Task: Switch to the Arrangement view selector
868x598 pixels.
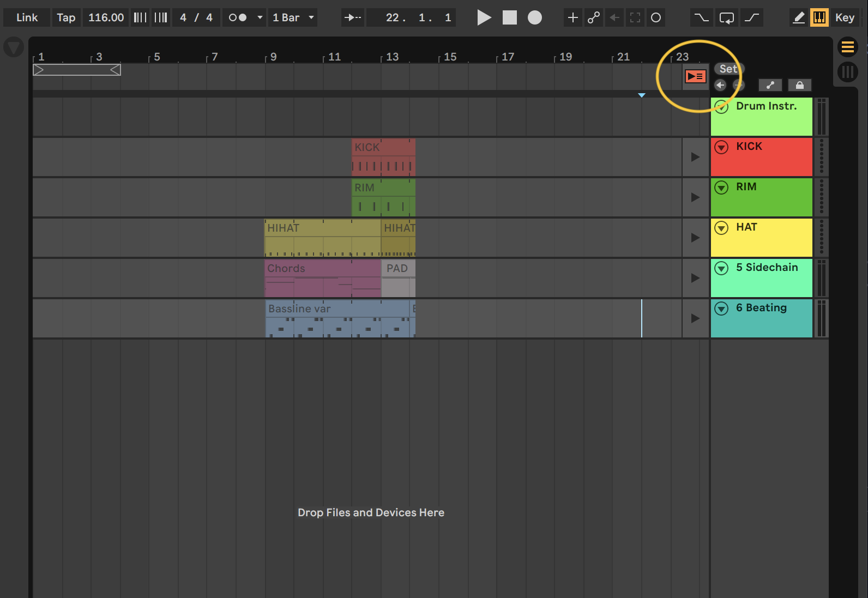Action: (847, 47)
